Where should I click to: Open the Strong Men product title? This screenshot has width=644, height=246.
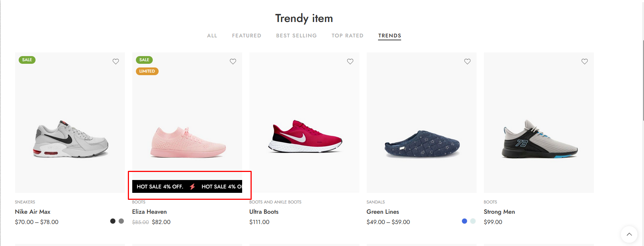pyautogui.click(x=499, y=212)
